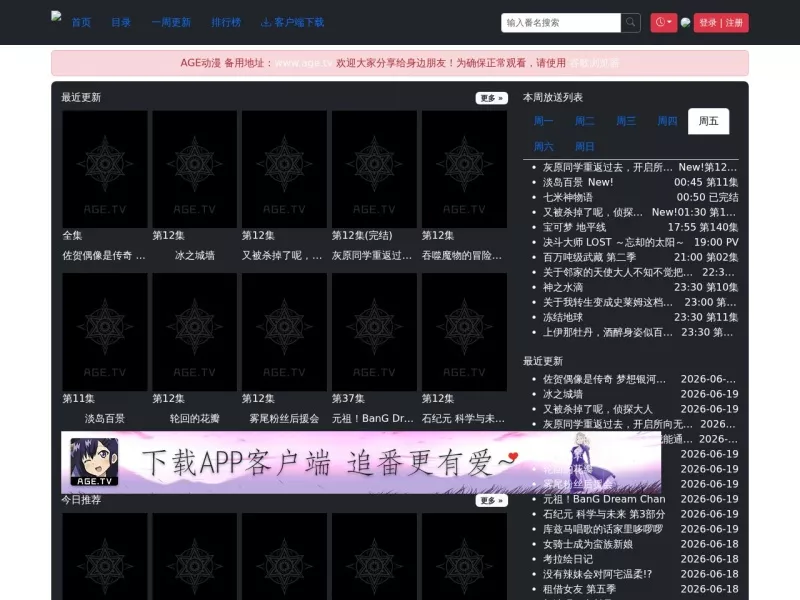Open the 淡岛百景 poster thumbnail
Image resolution: width=800 pixels, height=600 pixels.
[x=105, y=332]
